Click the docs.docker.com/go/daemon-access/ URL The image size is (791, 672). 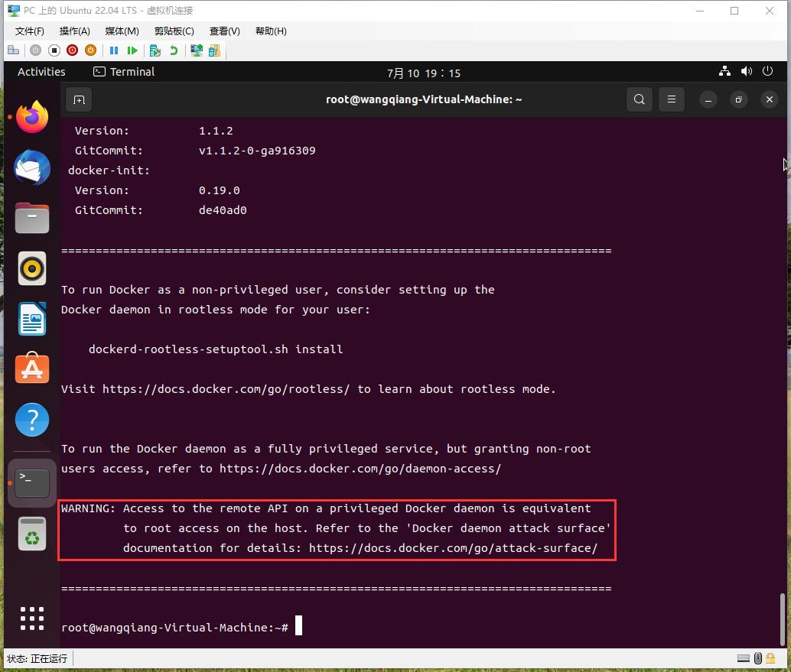click(360, 469)
